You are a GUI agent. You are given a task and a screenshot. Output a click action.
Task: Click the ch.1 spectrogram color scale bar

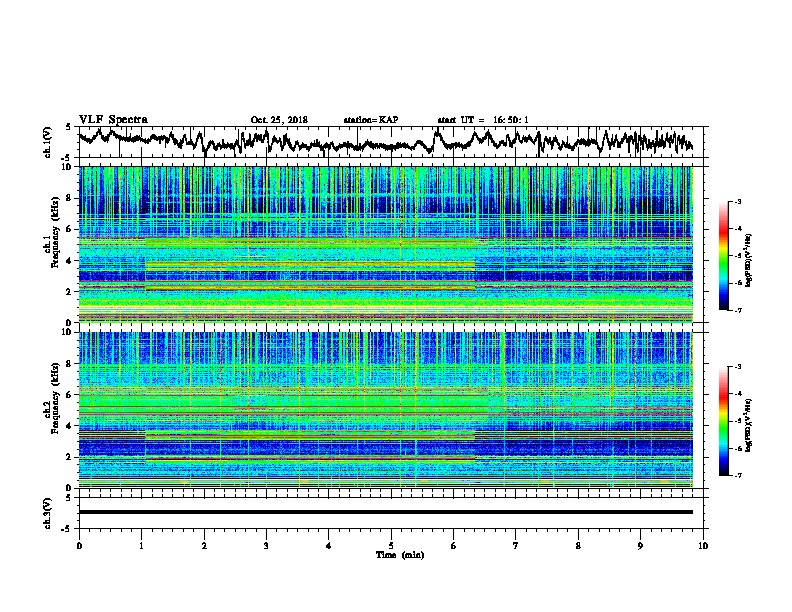click(x=724, y=256)
